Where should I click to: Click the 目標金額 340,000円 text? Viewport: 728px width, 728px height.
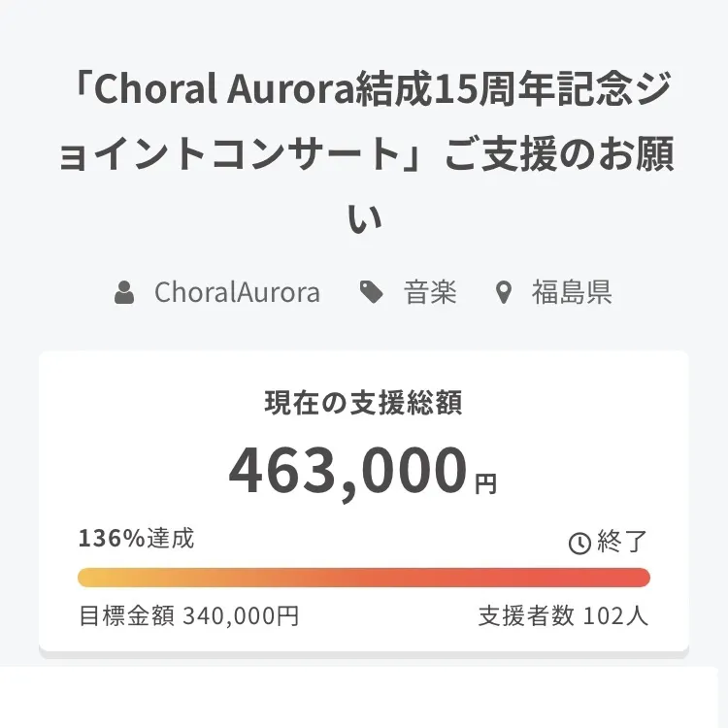[188, 615]
